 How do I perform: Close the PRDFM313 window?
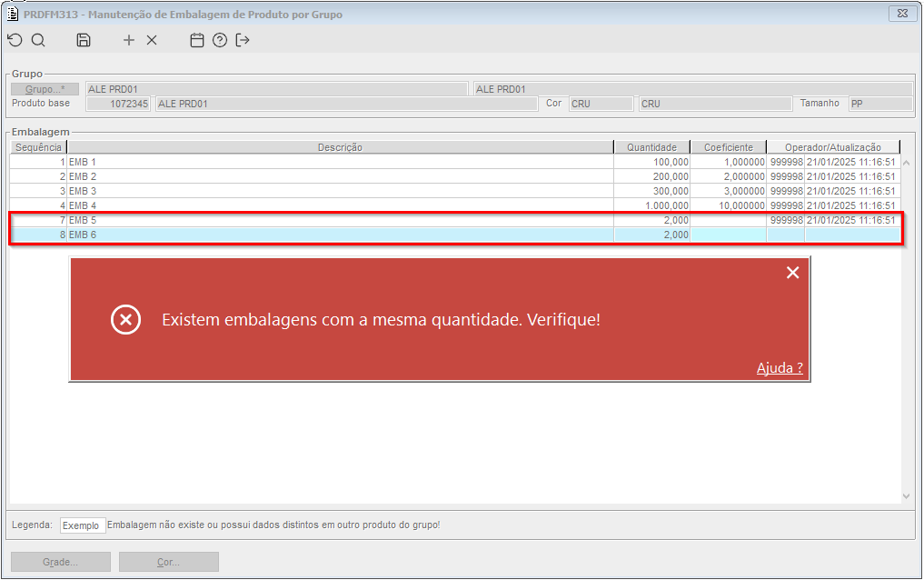902,14
